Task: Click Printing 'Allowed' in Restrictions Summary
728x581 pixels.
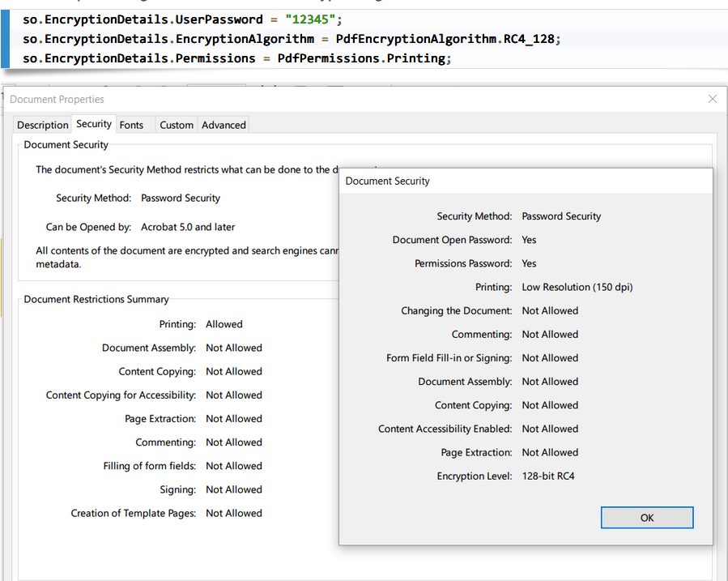Action: pyautogui.click(x=224, y=324)
